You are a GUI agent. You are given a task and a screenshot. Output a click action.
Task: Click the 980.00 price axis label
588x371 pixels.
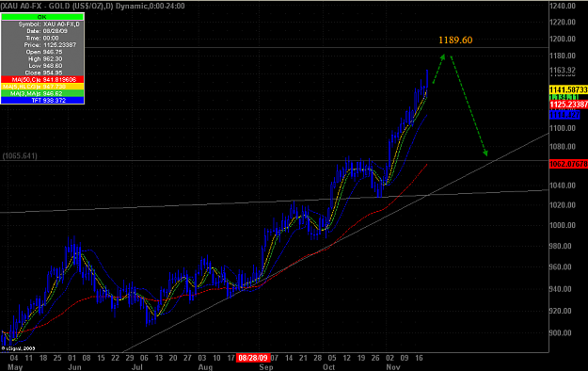[x=561, y=247]
